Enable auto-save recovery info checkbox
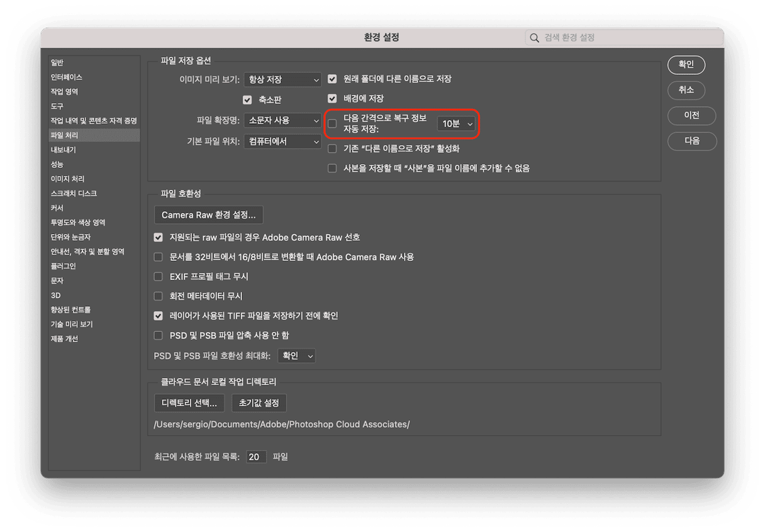765x532 pixels. pos(332,123)
